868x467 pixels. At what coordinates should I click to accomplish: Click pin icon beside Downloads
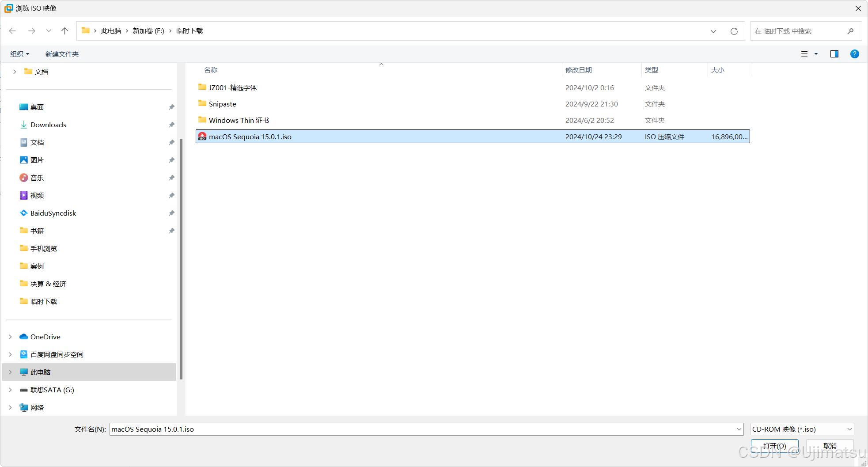171,125
